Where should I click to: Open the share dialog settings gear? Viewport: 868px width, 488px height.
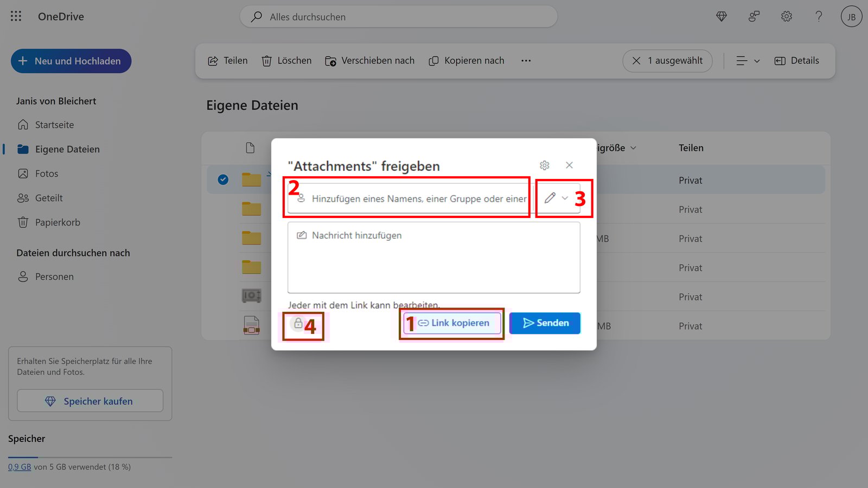click(x=544, y=165)
